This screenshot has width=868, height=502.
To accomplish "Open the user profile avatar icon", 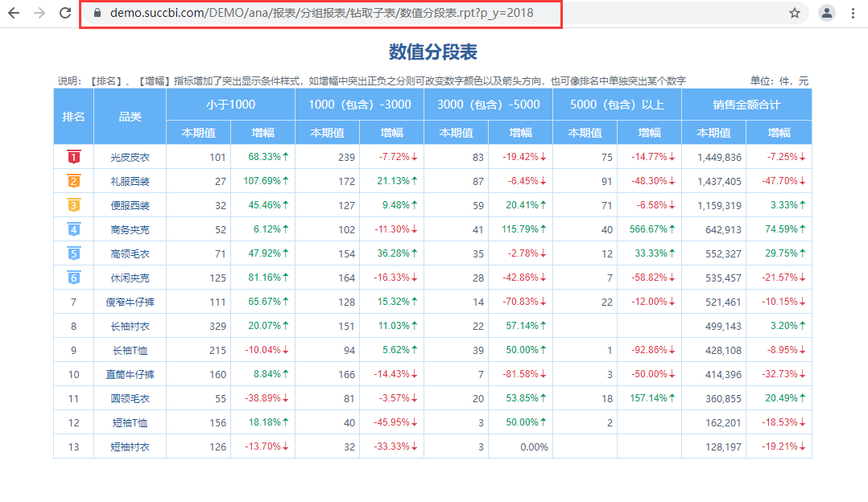I will coord(826,13).
